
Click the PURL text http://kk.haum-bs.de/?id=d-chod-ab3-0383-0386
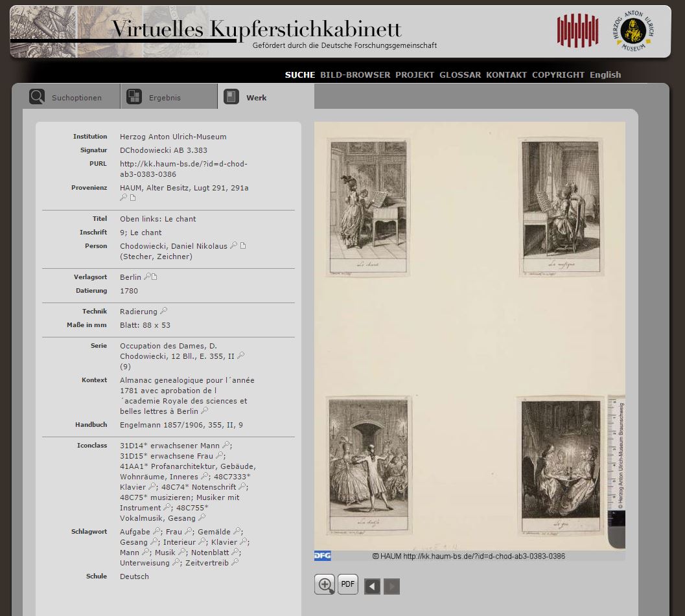coord(183,169)
